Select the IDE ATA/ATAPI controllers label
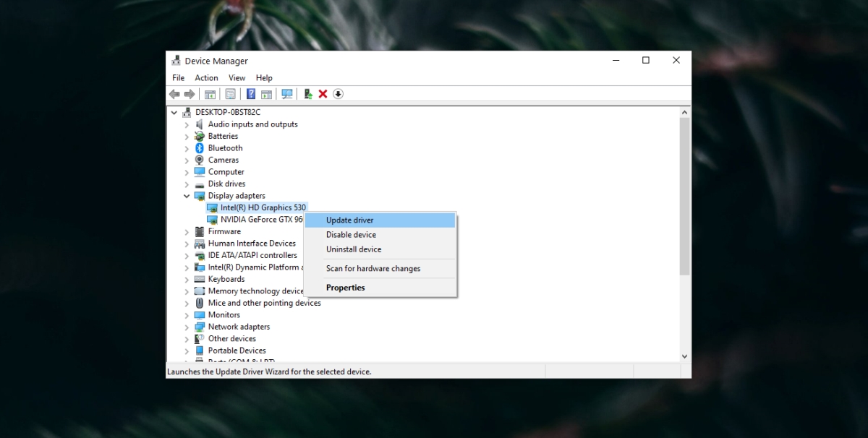Image resolution: width=868 pixels, height=438 pixels. pos(252,256)
